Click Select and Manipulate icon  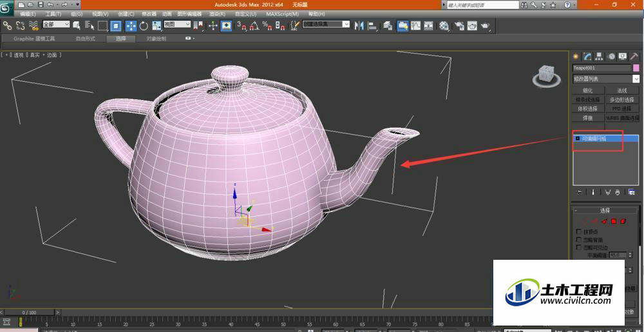pyautogui.click(x=213, y=26)
